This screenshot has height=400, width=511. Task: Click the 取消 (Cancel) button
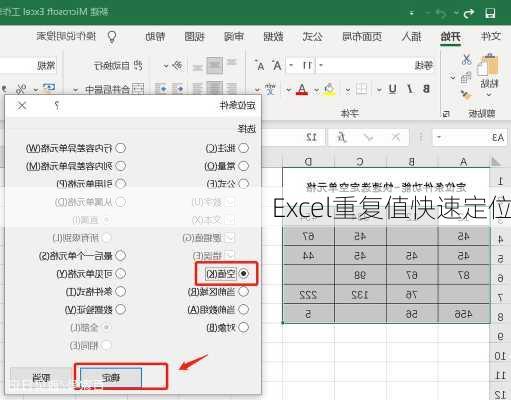click(x=41, y=378)
